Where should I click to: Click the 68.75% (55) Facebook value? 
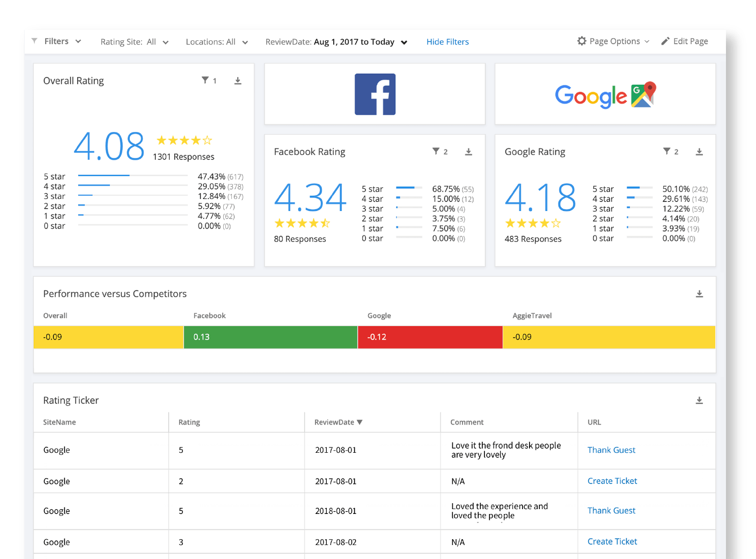(x=453, y=189)
